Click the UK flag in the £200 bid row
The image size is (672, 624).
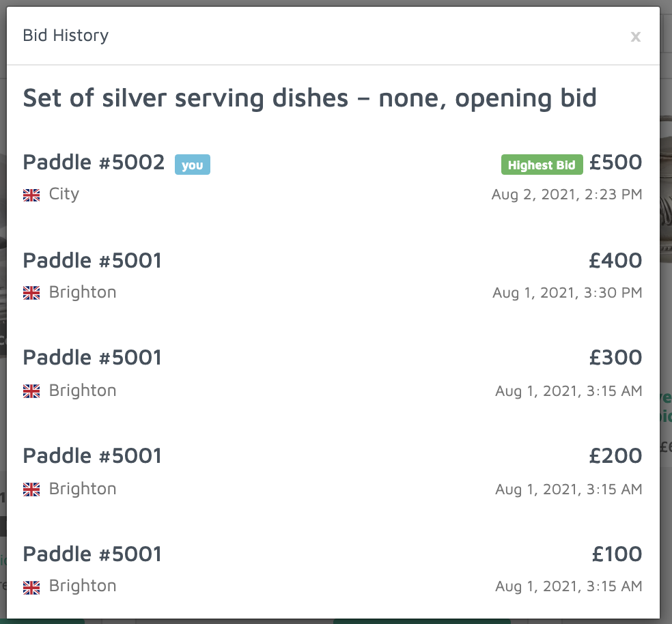tap(31, 490)
